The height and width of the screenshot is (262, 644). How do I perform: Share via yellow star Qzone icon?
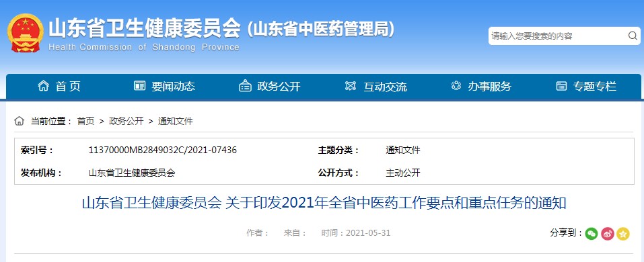tap(623, 234)
